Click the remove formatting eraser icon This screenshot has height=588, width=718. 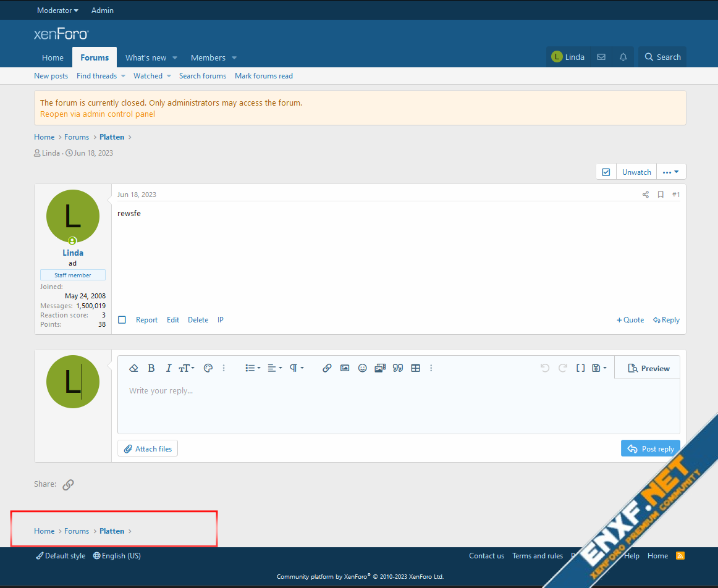pyautogui.click(x=133, y=368)
